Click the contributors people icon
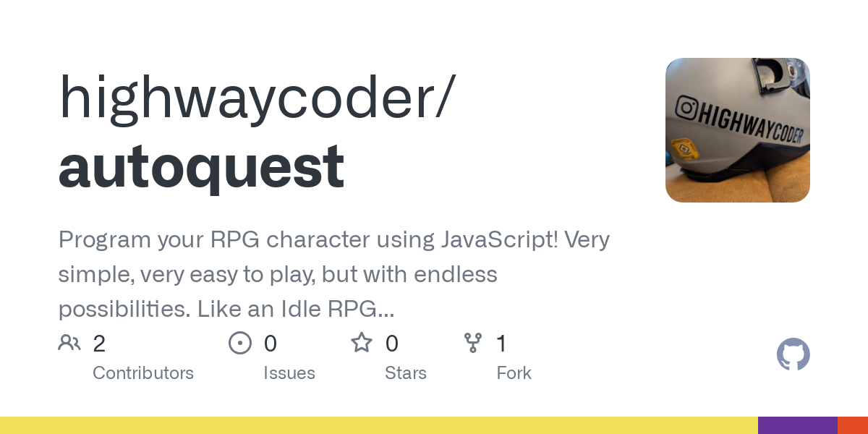Screen dimensions: 868x434 69,343
